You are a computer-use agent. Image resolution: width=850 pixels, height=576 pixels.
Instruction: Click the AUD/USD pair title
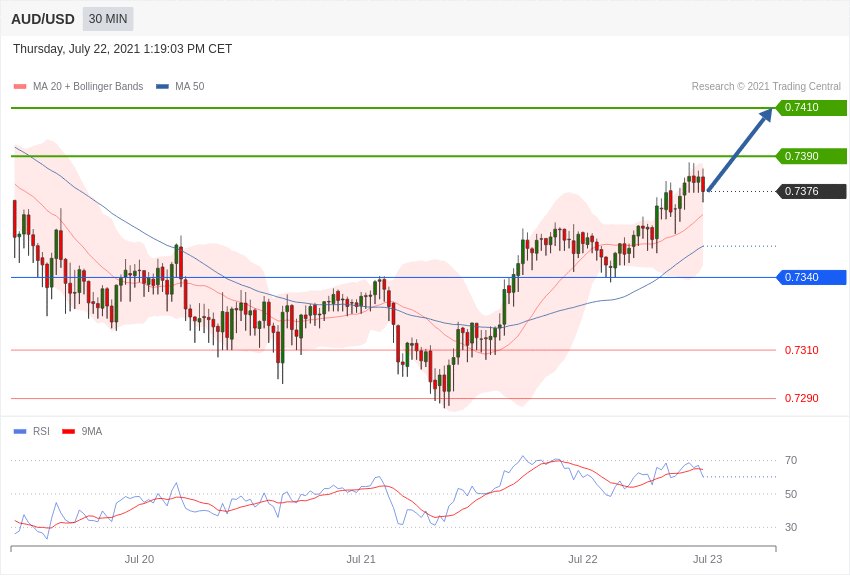(x=43, y=20)
